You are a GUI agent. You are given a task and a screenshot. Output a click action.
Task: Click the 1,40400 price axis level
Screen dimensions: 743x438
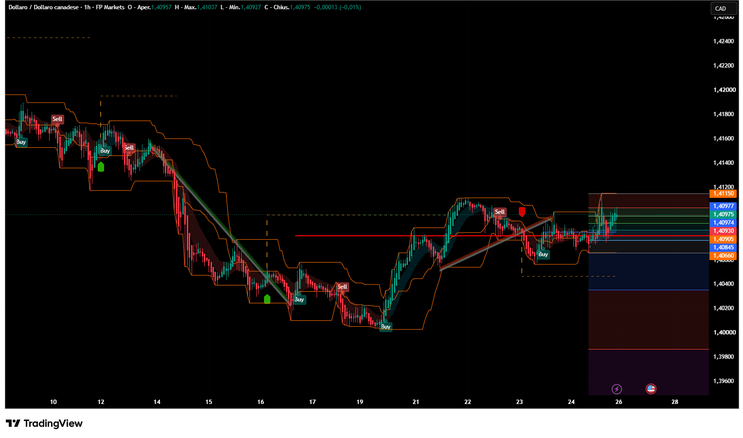(x=725, y=284)
